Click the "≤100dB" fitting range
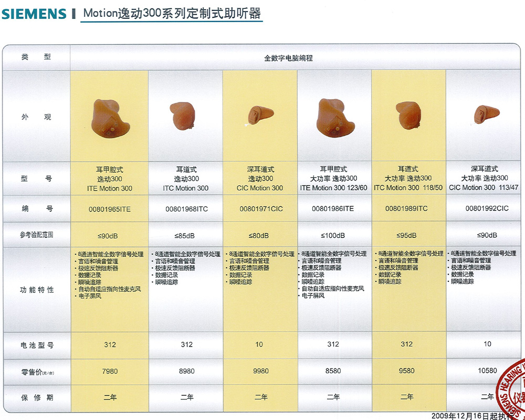The image size is (525, 420). point(333,235)
